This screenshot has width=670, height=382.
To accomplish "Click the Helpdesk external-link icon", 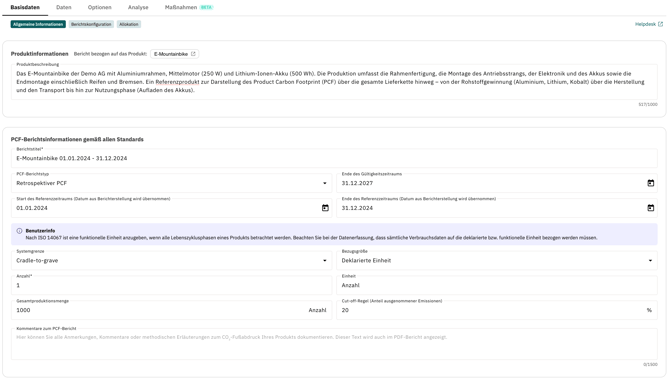I will tap(660, 24).
